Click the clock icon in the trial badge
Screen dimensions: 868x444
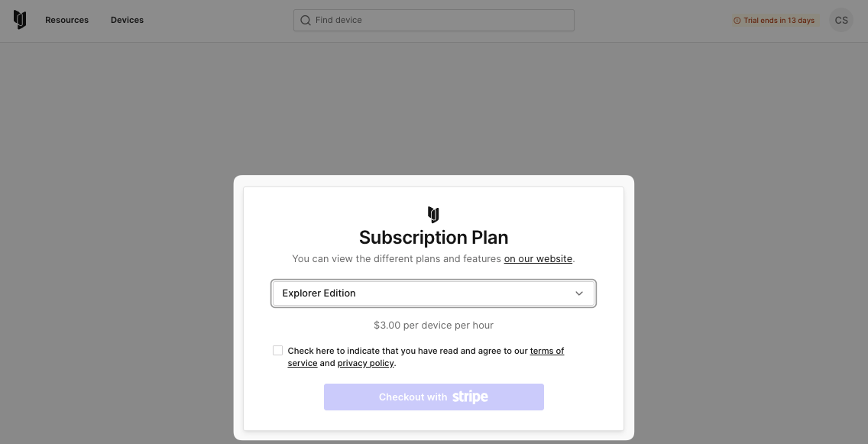[x=737, y=21]
